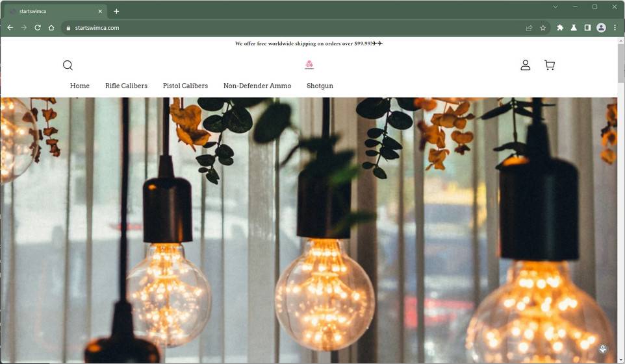This screenshot has height=364, width=625.
Task: Open the Rifle Calibers menu item
Action: [x=126, y=86]
